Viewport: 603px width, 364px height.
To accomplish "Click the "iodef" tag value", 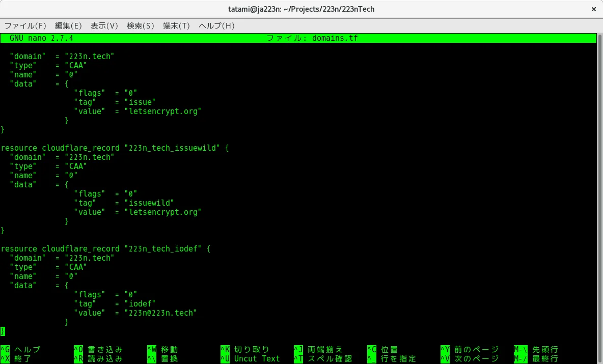I will (x=140, y=303).
